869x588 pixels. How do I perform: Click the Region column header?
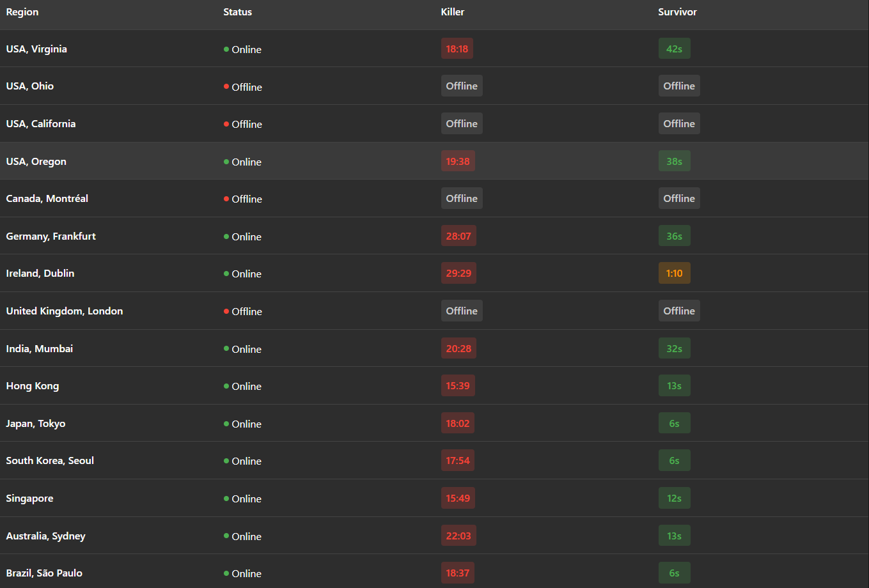pyautogui.click(x=22, y=12)
